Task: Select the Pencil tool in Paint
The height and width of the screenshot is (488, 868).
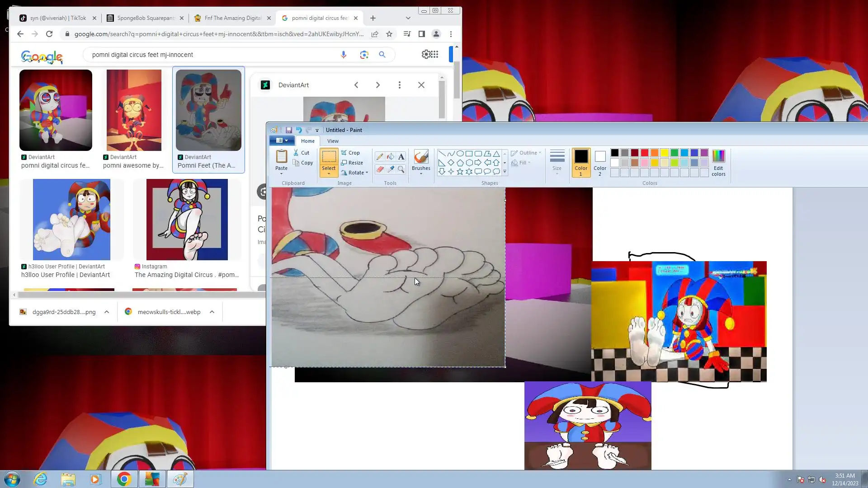Action: point(380,157)
